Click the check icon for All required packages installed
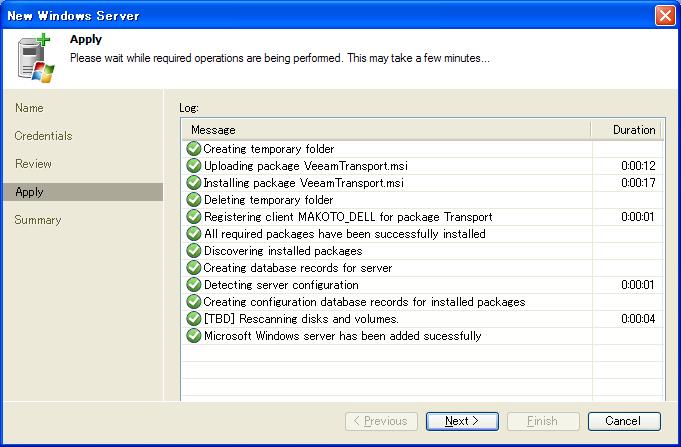This screenshot has height=447, width=681. [x=193, y=234]
